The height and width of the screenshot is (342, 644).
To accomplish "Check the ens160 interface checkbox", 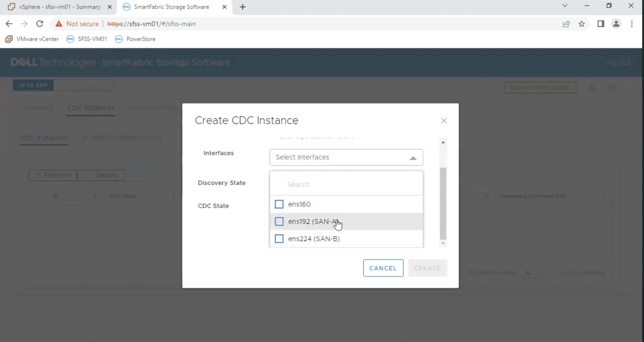I will [x=279, y=204].
